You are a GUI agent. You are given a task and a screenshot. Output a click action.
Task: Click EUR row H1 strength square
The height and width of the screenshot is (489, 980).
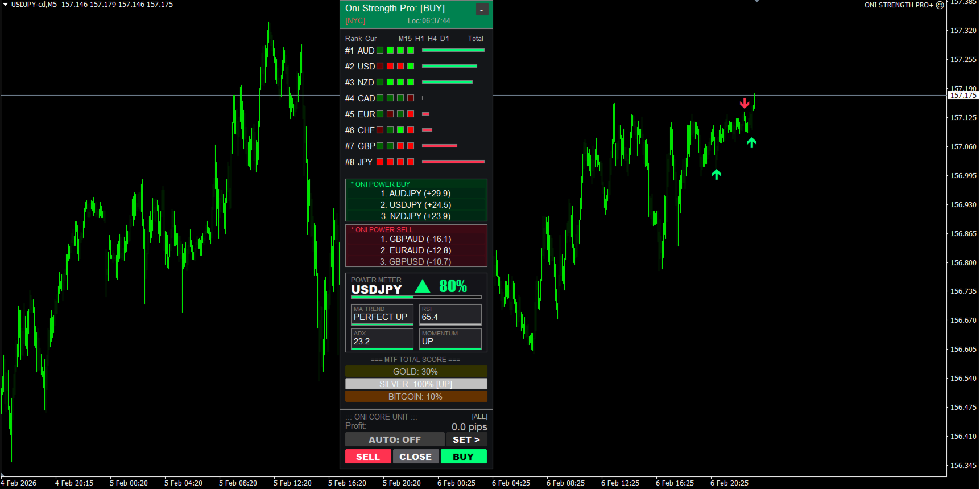pyautogui.click(x=390, y=114)
